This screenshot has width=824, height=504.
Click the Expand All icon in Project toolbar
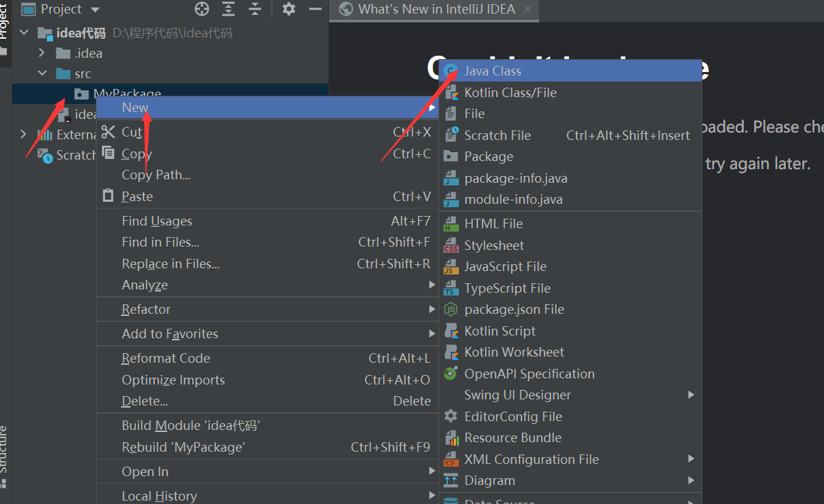click(x=228, y=10)
